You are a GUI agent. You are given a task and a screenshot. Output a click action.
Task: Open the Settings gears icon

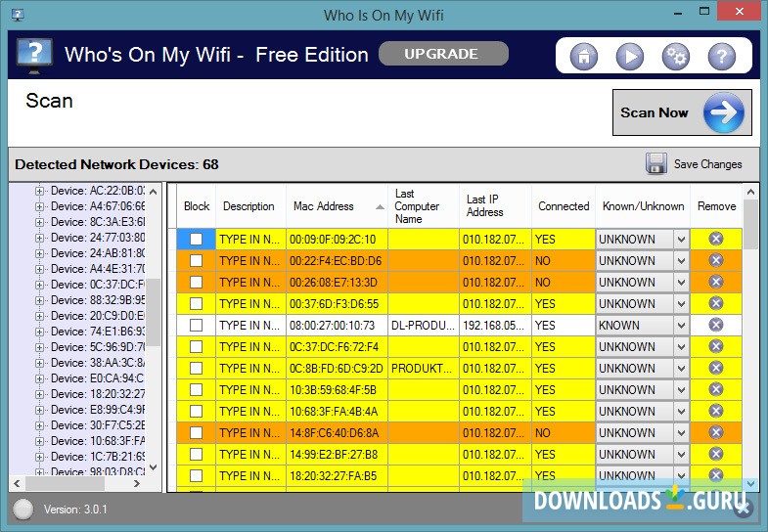click(675, 57)
